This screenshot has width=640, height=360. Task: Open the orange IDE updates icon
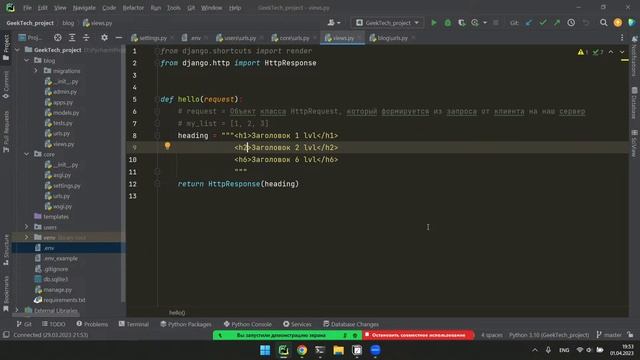(618, 23)
